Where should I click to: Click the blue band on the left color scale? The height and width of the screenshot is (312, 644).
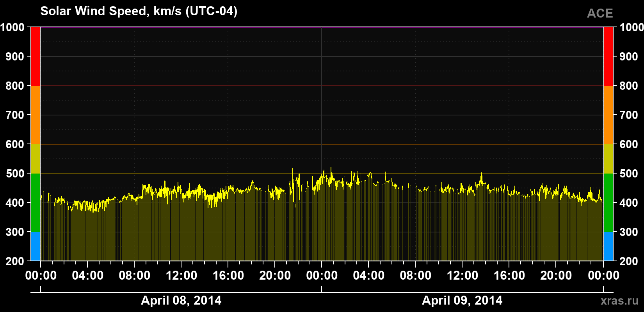pos(36,246)
